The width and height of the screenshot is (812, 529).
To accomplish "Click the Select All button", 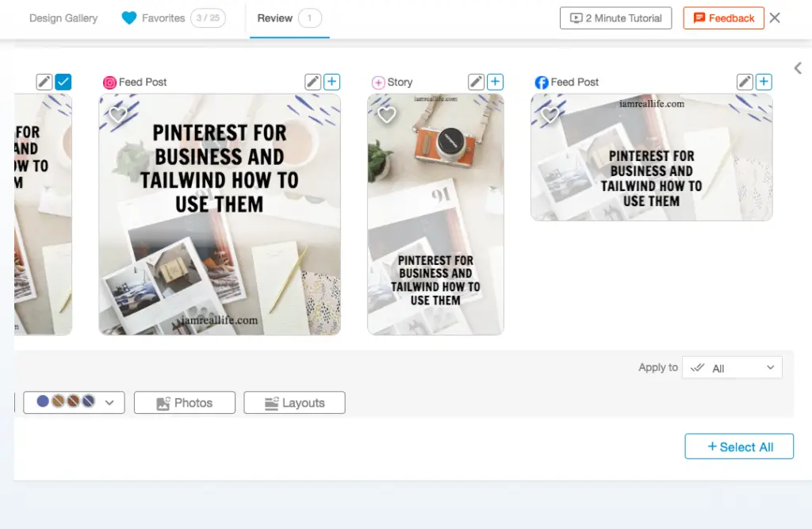I will 739,447.
